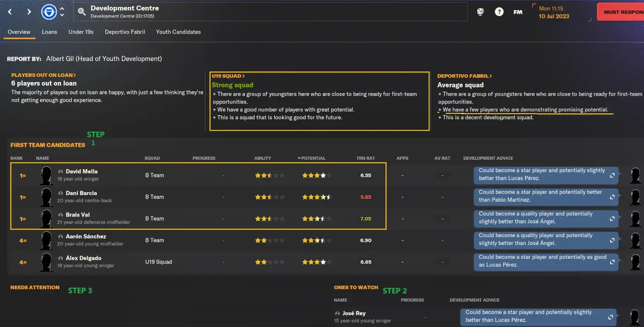Open the Deportivo Fabril section header link

(465, 76)
